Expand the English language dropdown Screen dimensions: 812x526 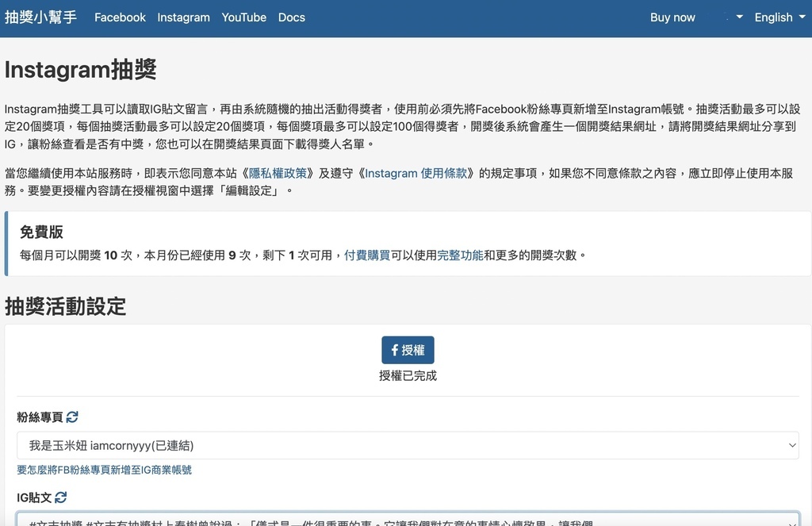pos(780,17)
